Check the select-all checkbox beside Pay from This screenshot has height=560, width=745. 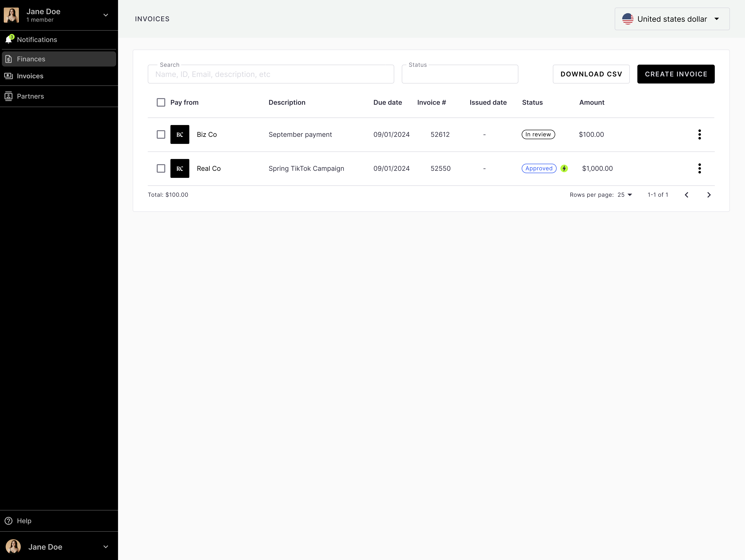pyautogui.click(x=161, y=102)
